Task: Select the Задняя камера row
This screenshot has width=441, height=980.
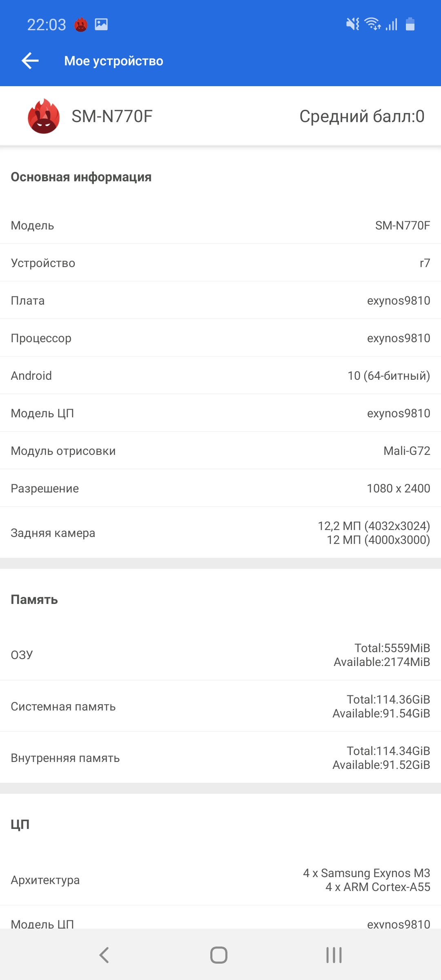Action: (x=220, y=533)
